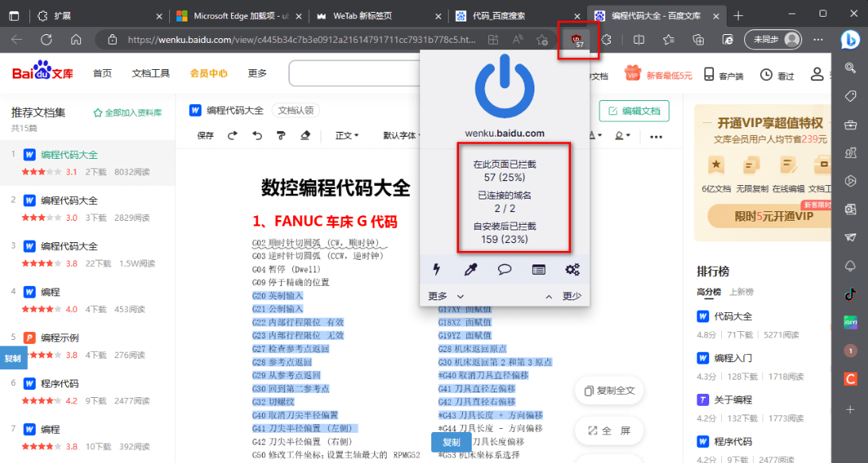Click the undo arrow in document toolbar
Screen dimensions: 868x463
257,135
